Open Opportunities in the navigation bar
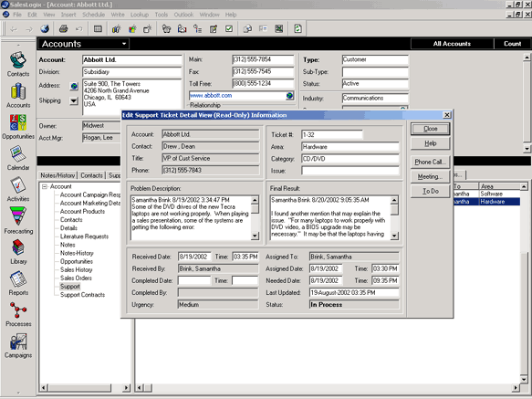This screenshot has height=399, width=532. (18, 127)
